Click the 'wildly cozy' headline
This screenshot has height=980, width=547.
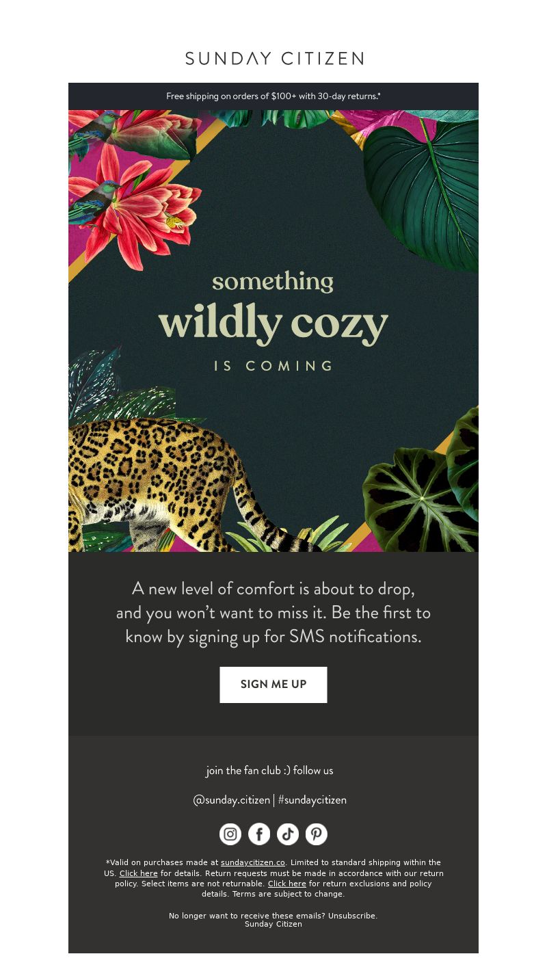click(273, 324)
